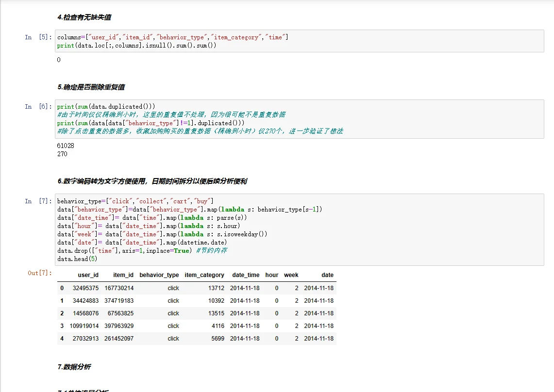Click the print(sum(data.duplicated())) line
Viewport: 554px width, 392px height.
pos(106,106)
